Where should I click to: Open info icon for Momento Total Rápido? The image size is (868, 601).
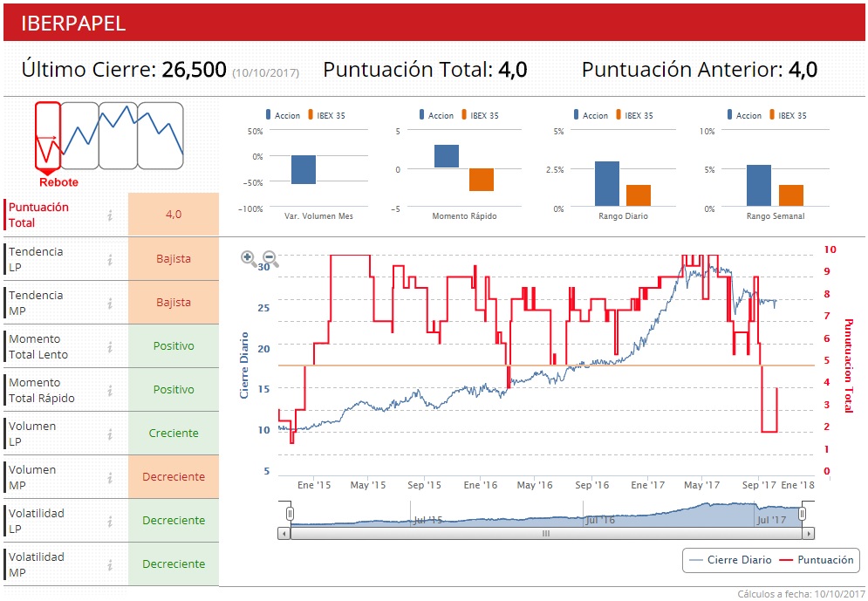(x=110, y=390)
